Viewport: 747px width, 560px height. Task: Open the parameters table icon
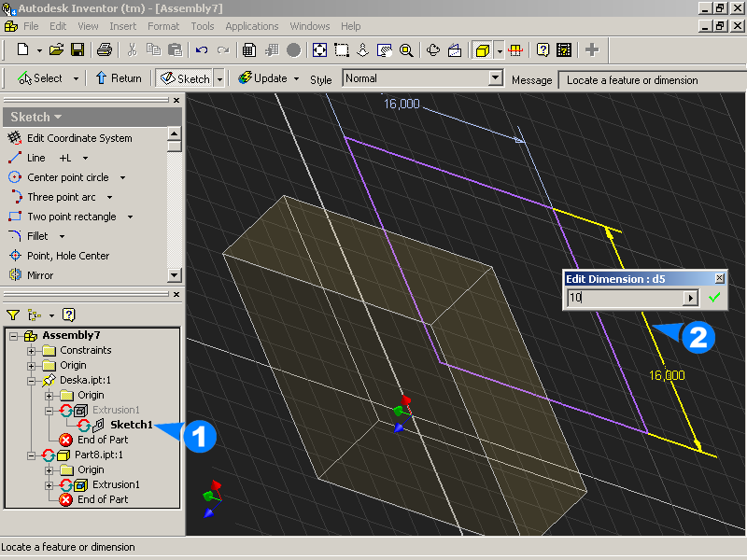249,49
